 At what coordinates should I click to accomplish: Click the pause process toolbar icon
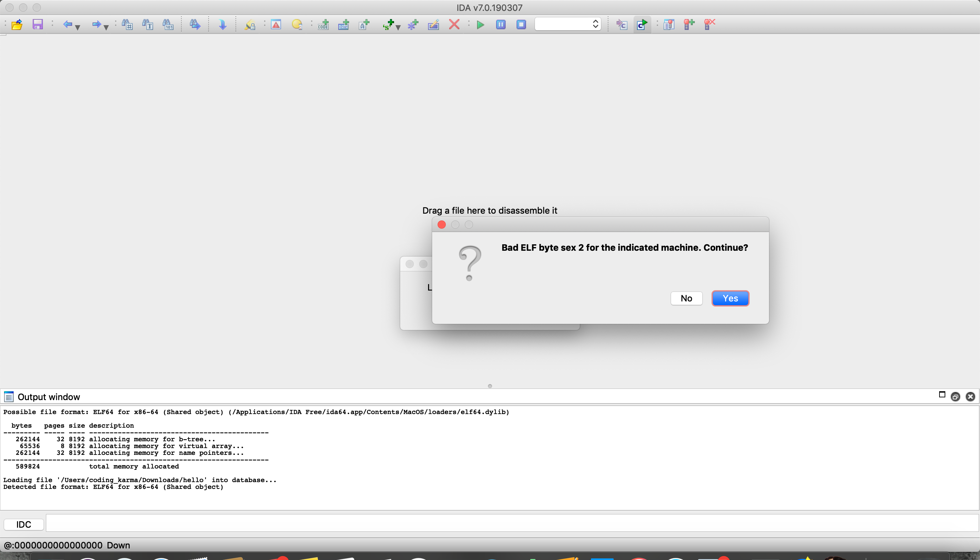pos(501,25)
